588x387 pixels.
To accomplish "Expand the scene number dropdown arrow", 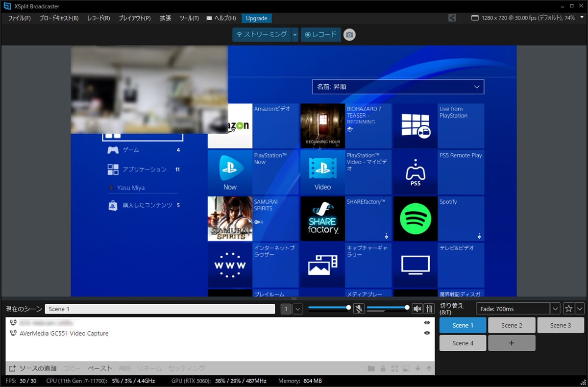I will click(297, 309).
